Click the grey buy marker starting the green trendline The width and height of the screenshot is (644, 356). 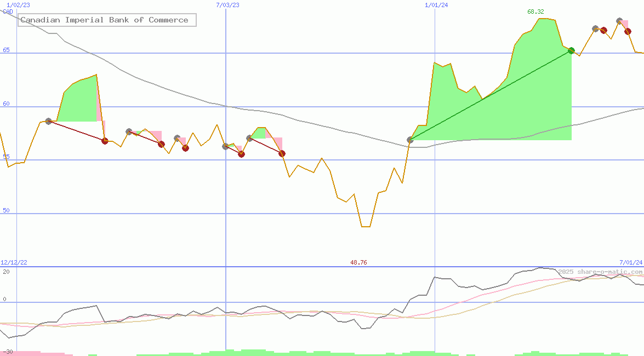(411, 140)
